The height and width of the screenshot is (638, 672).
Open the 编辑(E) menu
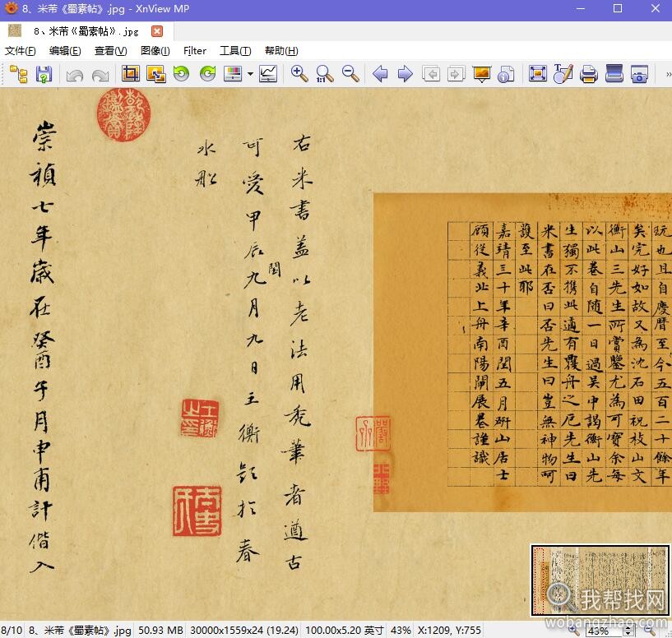[65, 51]
